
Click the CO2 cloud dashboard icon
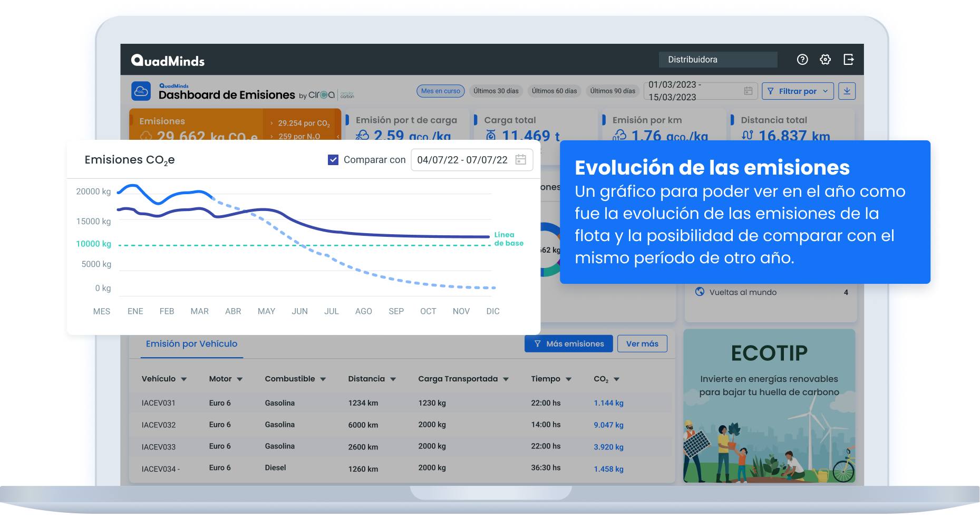click(141, 91)
